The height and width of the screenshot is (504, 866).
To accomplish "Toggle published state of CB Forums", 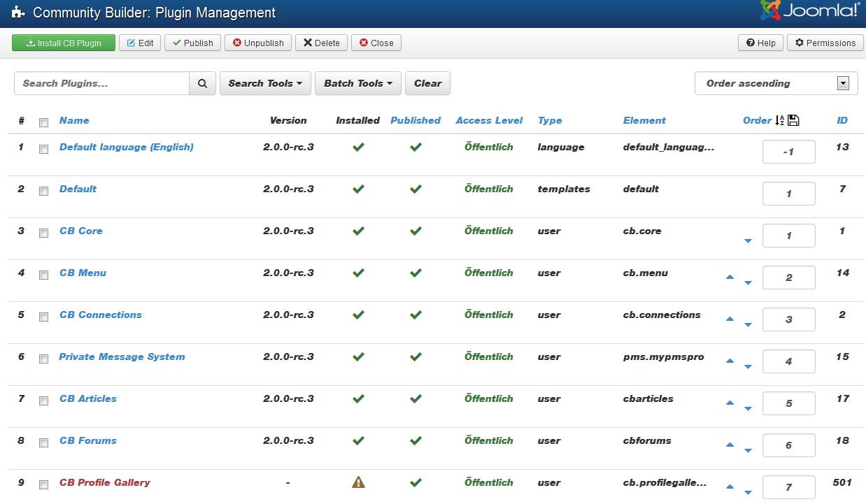I will pos(416,440).
